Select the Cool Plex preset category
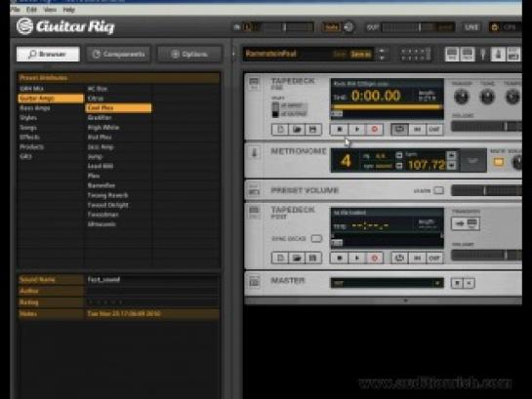Viewport: 532px width, 399px height. point(118,108)
